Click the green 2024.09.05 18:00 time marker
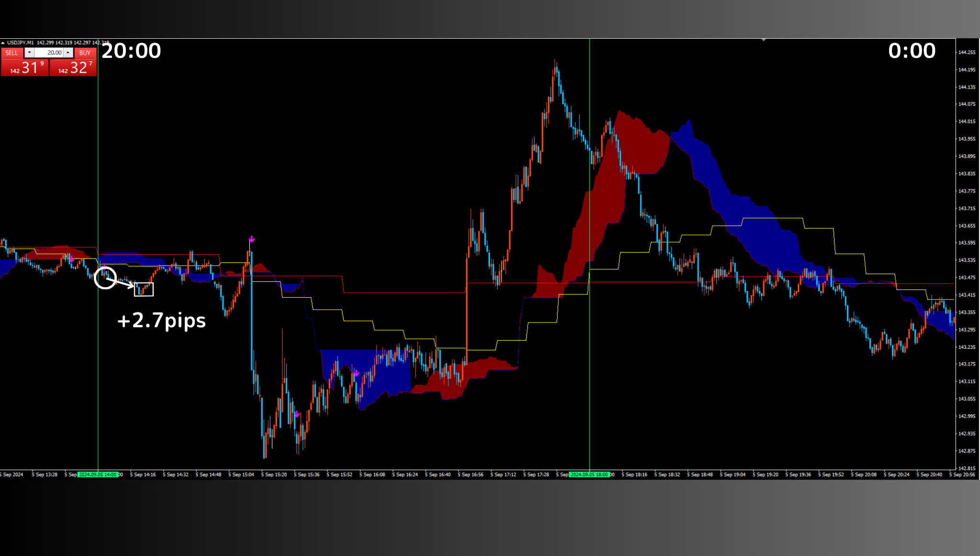 589,475
